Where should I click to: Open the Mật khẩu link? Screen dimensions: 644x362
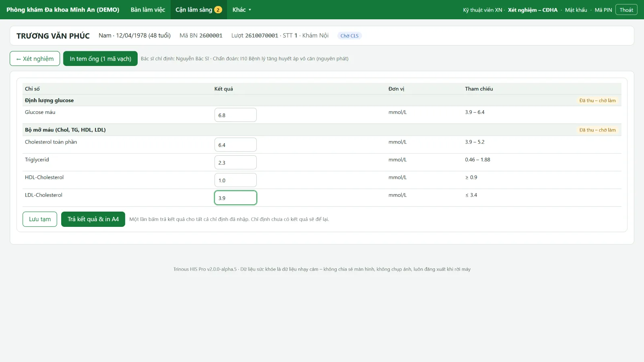point(576,10)
